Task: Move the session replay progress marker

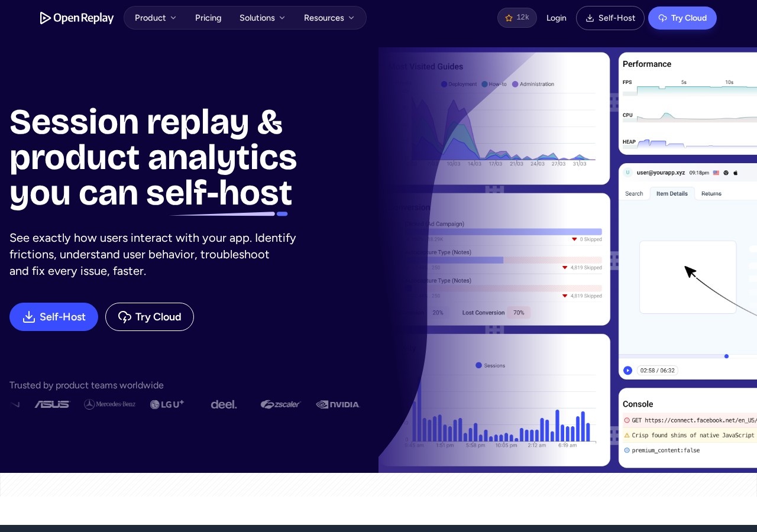Action: point(726,356)
